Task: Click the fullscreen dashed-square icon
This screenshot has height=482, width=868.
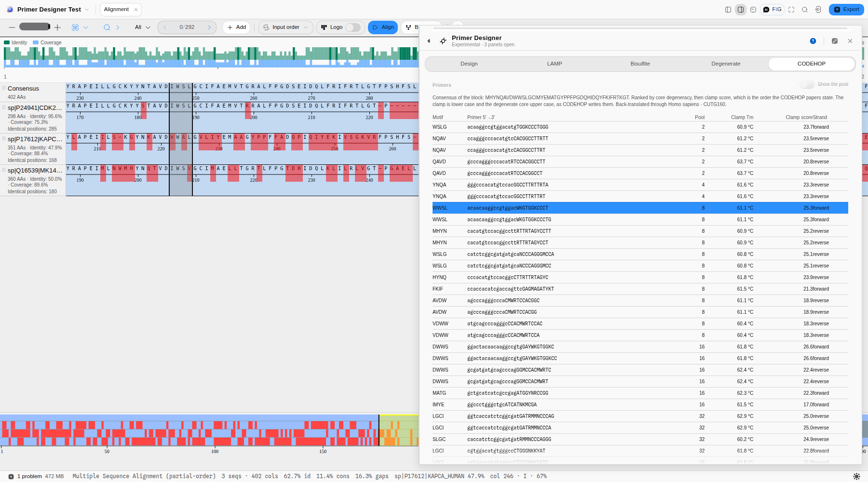Action: click(791, 10)
